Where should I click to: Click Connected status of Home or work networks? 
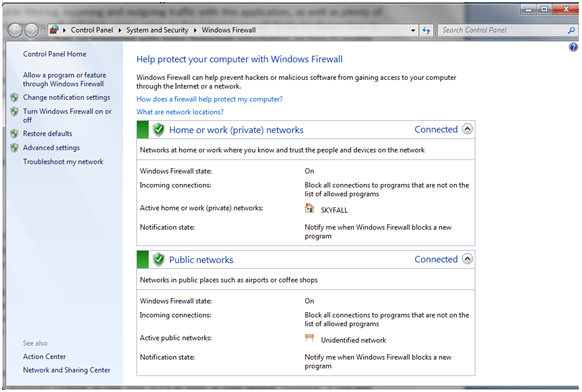pos(436,130)
